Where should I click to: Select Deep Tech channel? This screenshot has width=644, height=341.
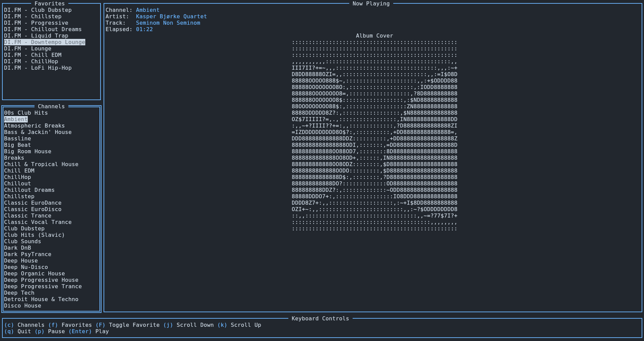pos(19,293)
